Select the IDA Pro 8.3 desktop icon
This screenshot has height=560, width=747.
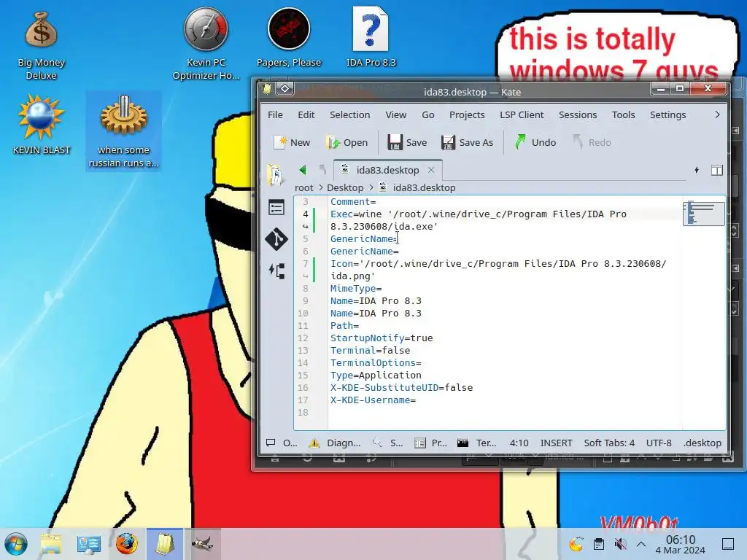[x=371, y=37]
